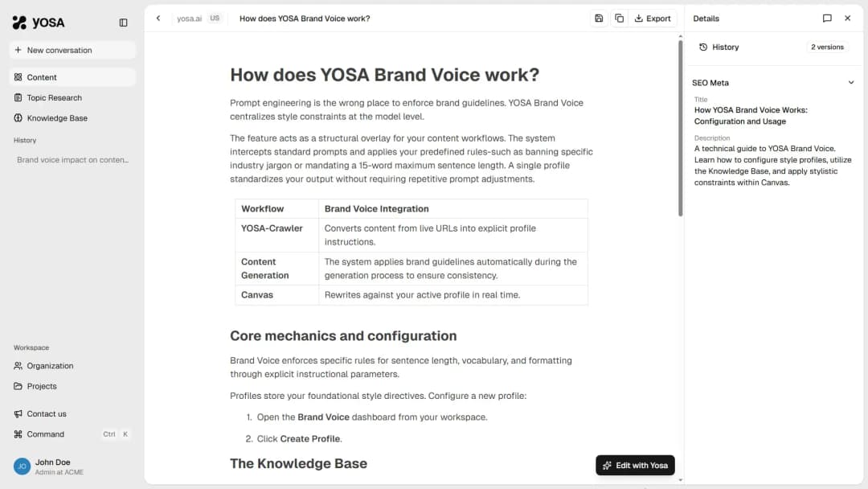This screenshot has height=489, width=868.
Task: Click the save document icon in toolbar
Action: [x=598, y=18]
